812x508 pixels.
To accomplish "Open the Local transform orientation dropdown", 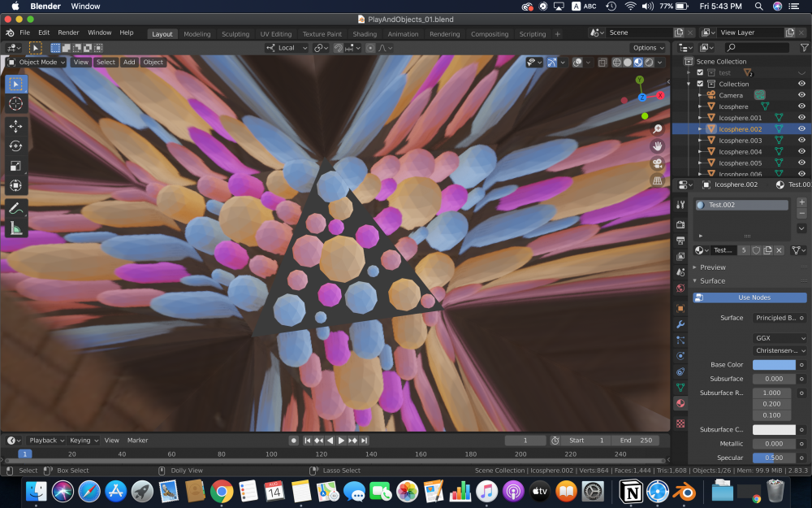I will [287, 48].
